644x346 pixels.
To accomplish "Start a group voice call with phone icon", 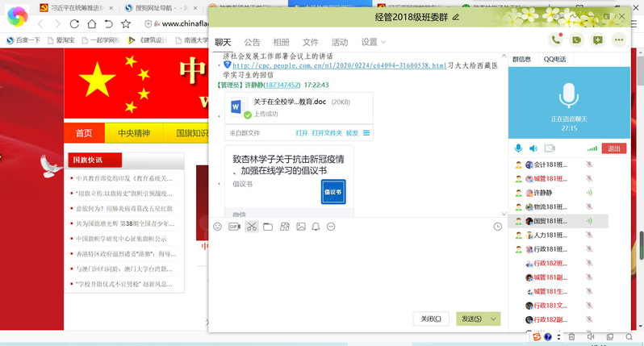I will click(x=555, y=40).
